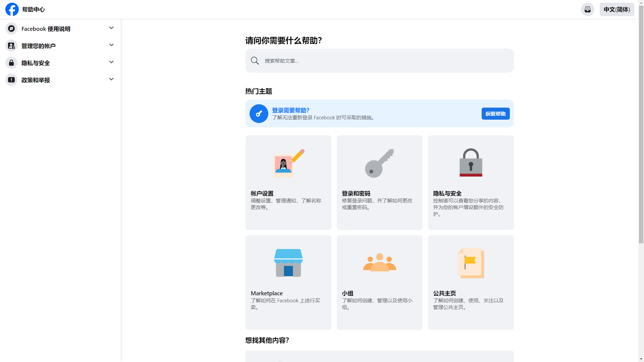Click the padlock icon on 隐私与安全 card
Image resolution: width=644 pixels, height=362 pixels.
[x=471, y=163]
